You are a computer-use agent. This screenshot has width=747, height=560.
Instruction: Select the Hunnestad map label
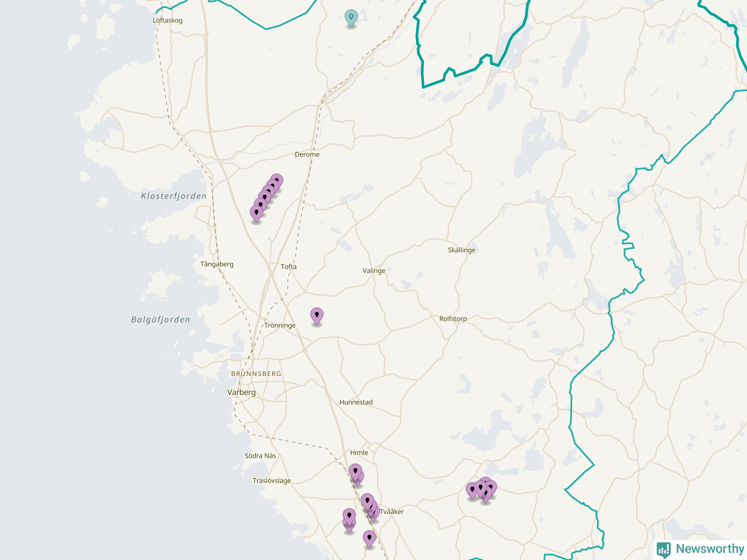pos(356,402)
